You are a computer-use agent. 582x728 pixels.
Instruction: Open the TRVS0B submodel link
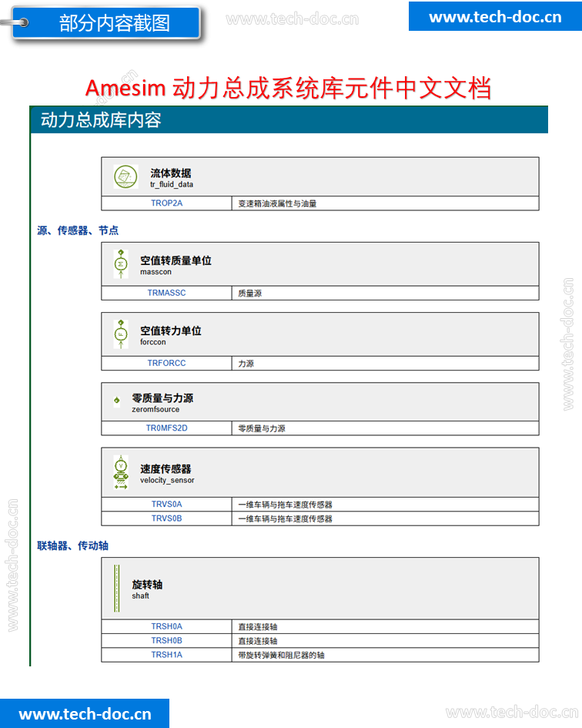(166, 518)
